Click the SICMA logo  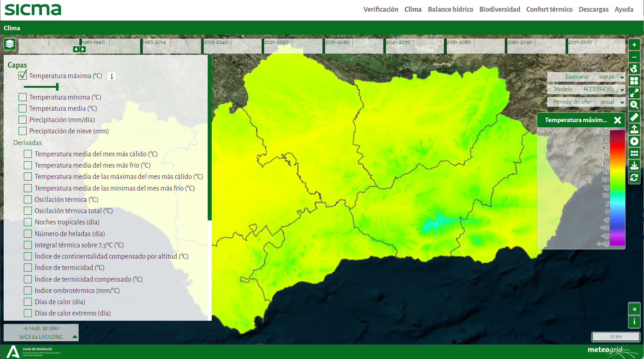33,10
